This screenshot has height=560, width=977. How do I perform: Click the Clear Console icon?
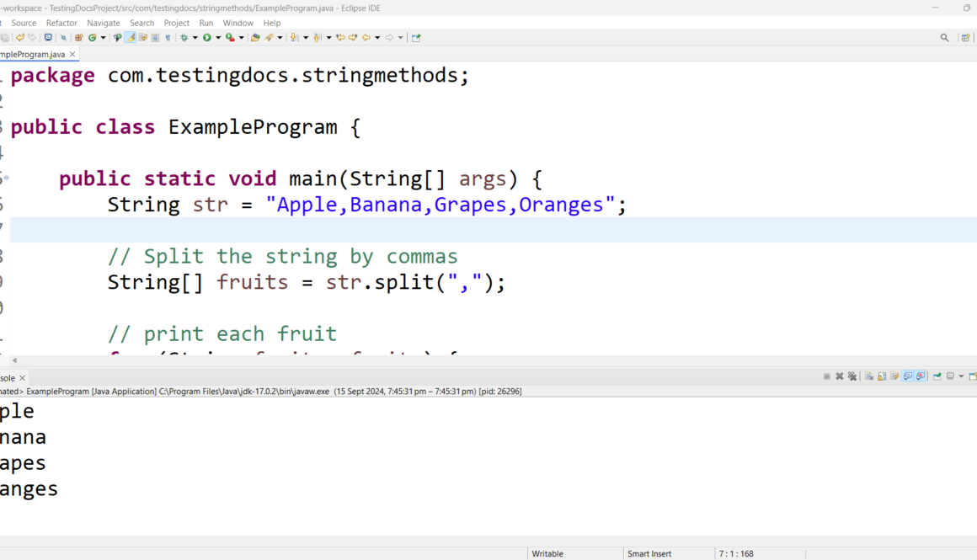click(x=869, y=376)
